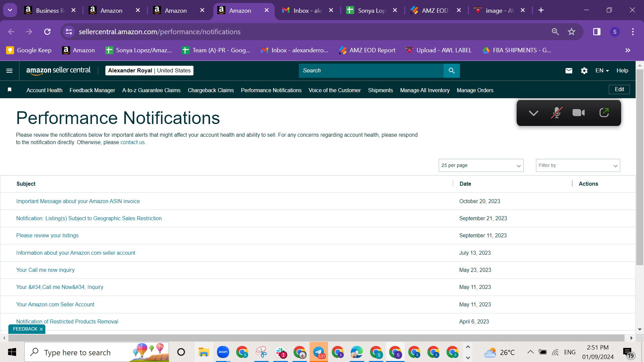Open the buyer messages envelope icon
644x362 pixels.
(x=569, y=71)
